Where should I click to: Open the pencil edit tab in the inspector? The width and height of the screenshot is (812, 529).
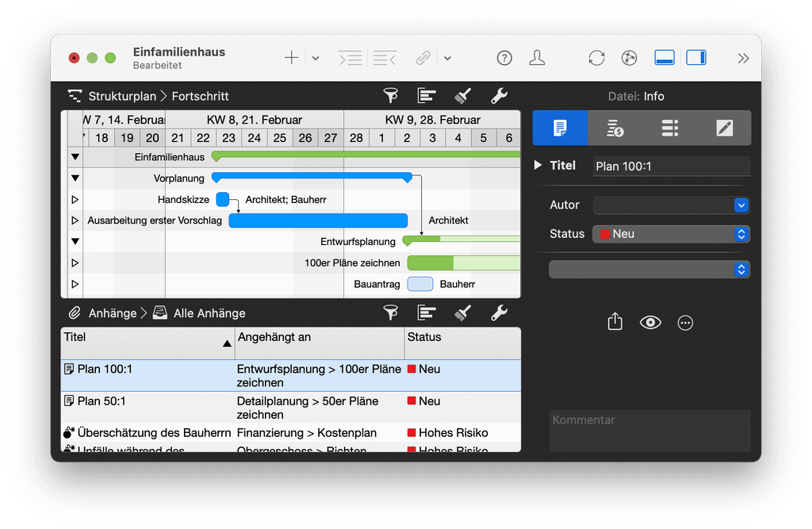724,128
